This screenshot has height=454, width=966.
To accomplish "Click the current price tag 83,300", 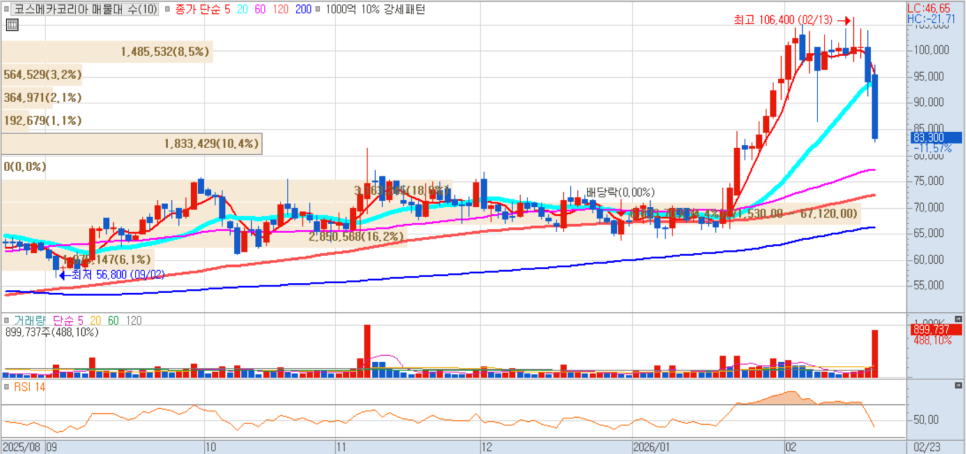I will pos(935,139).
